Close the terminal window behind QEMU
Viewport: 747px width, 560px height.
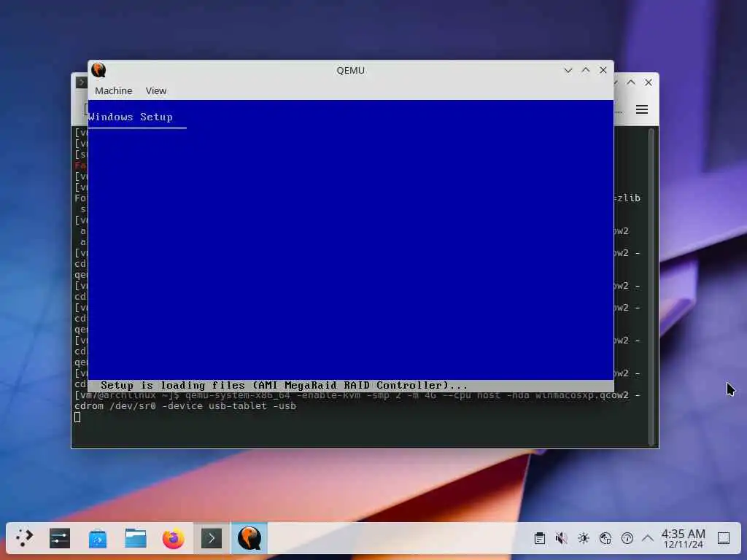(649, 82)
